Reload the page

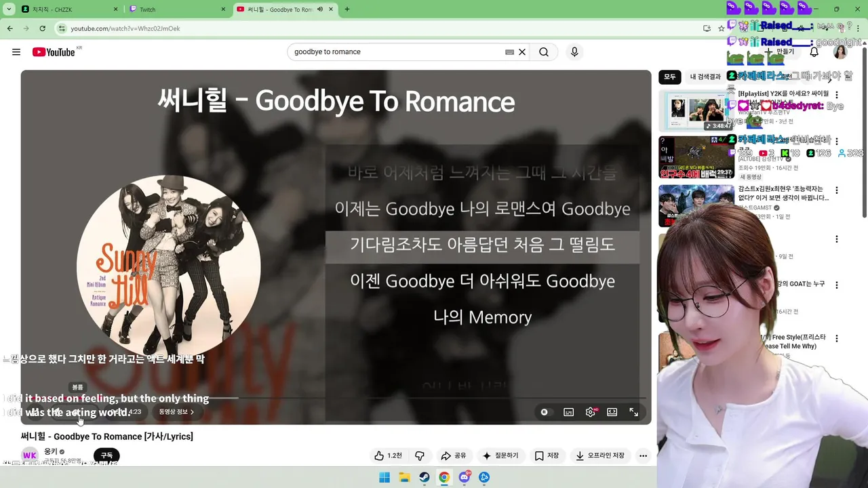(x=42, y=28)
